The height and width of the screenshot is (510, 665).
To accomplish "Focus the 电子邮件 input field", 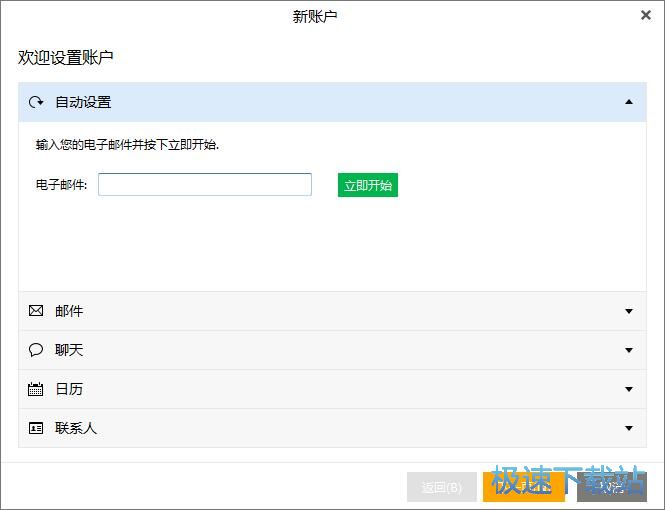I will [205, 185].
